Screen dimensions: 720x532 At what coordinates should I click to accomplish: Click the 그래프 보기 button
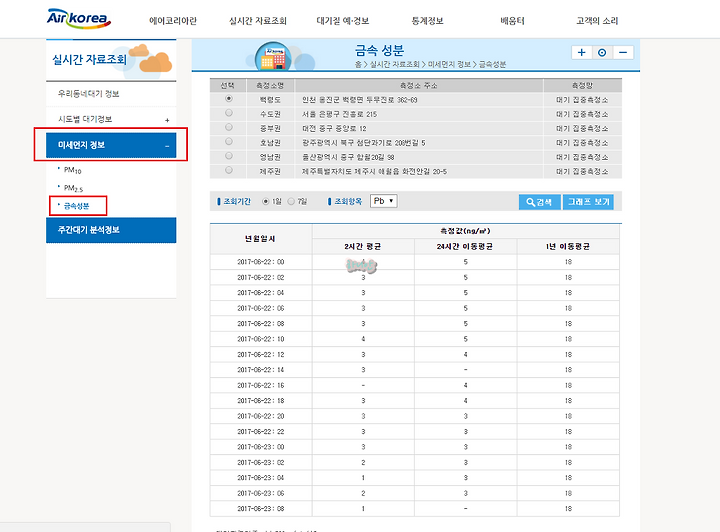click(588, 202)
